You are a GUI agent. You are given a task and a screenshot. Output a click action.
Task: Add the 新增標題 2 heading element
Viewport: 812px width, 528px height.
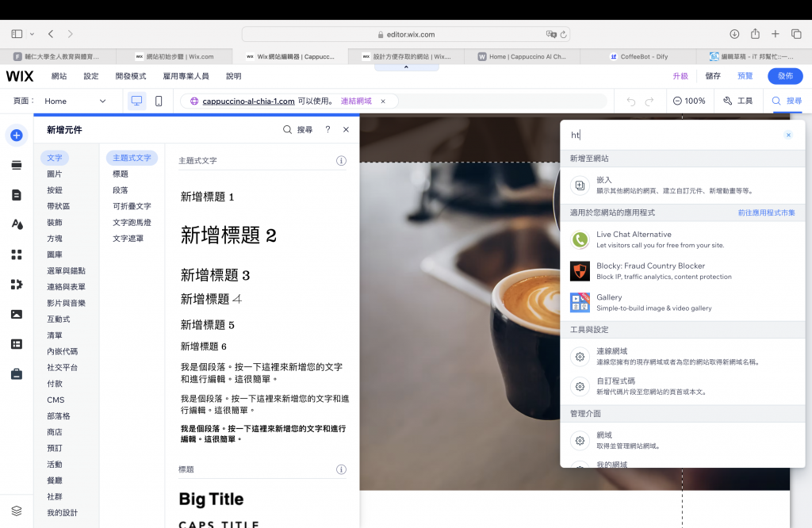[228, 235]
